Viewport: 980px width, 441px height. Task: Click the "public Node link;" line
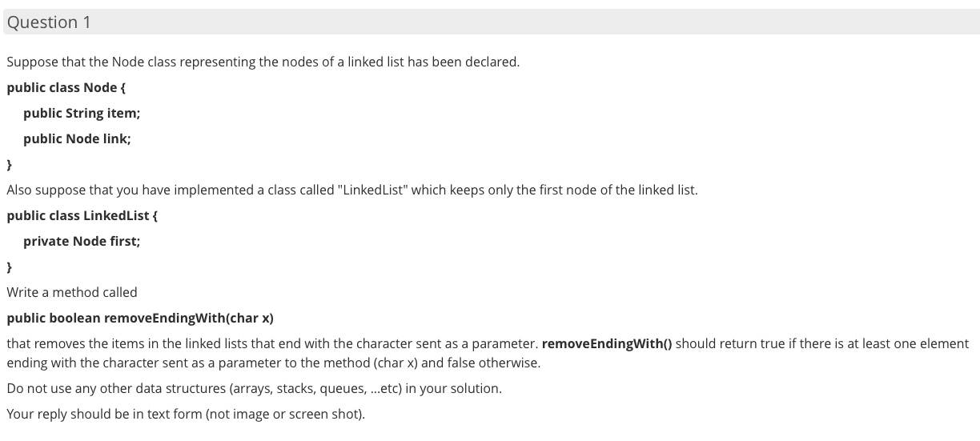pos(77,138)
